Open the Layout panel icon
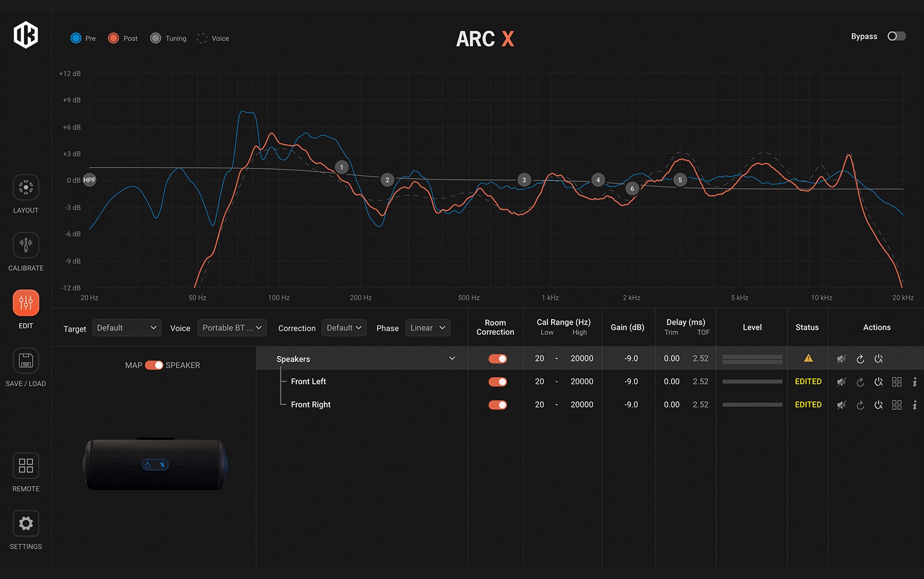Screen dimensions: 924x579 point(26,188)
